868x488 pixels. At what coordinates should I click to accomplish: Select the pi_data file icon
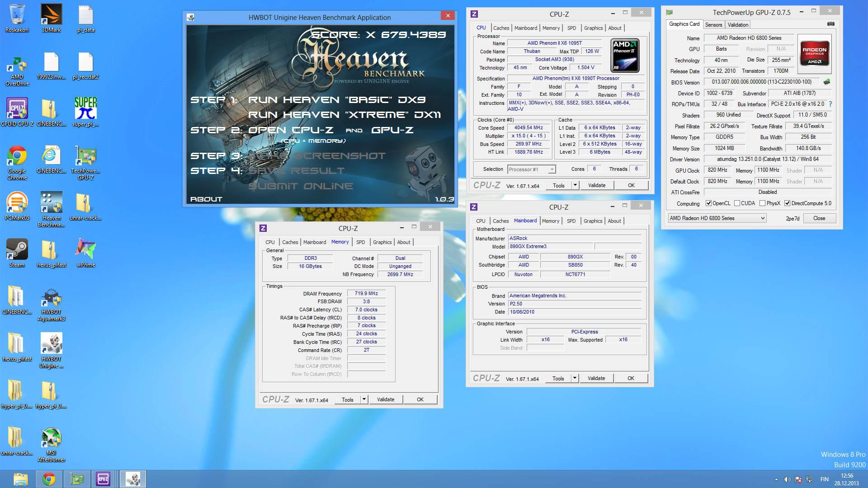coord(85,18)
